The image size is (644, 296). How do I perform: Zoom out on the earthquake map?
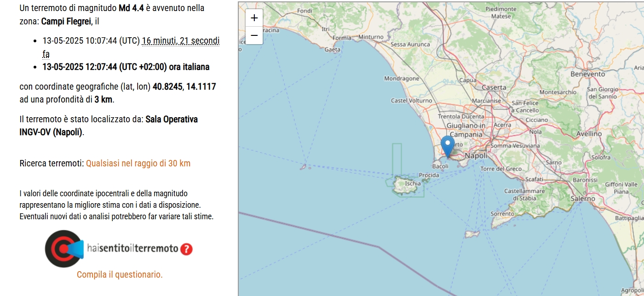coord(254,35)
